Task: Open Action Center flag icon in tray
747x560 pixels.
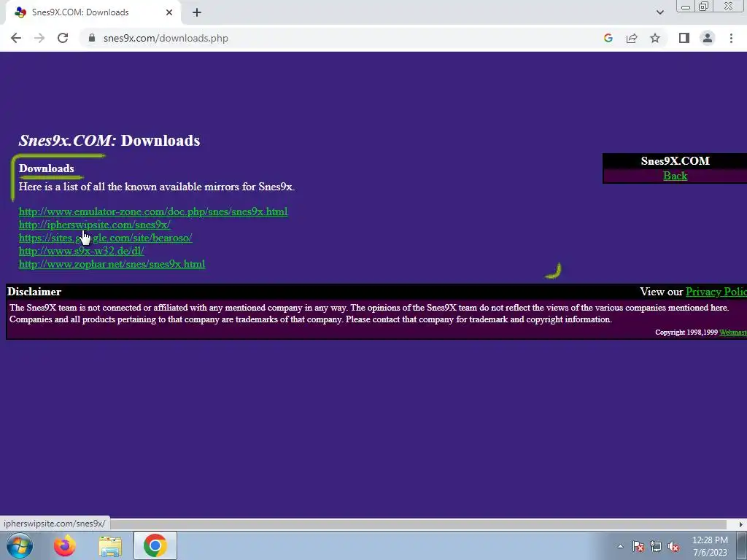Action: pos(638,546)
